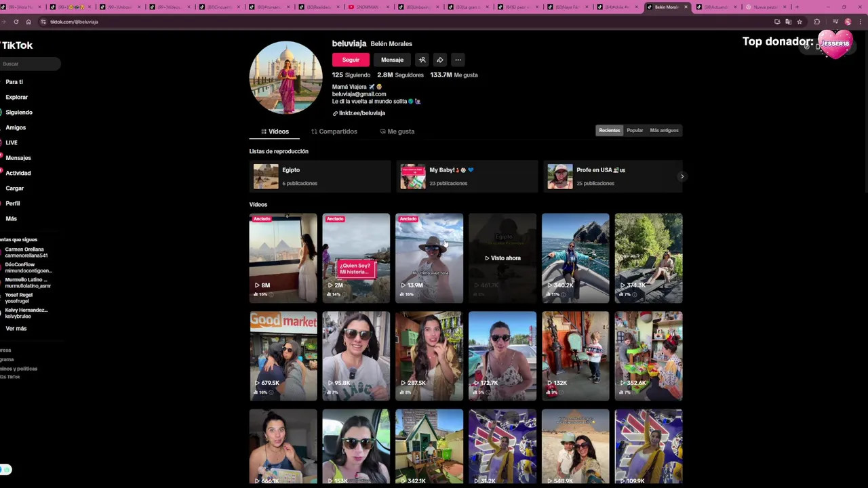Open the Profe en USA playlist

[x=612, y=176]
